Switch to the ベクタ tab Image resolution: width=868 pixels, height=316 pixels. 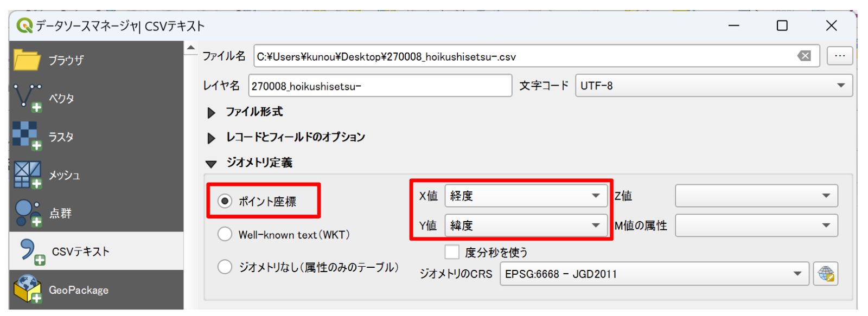[96, 99]
